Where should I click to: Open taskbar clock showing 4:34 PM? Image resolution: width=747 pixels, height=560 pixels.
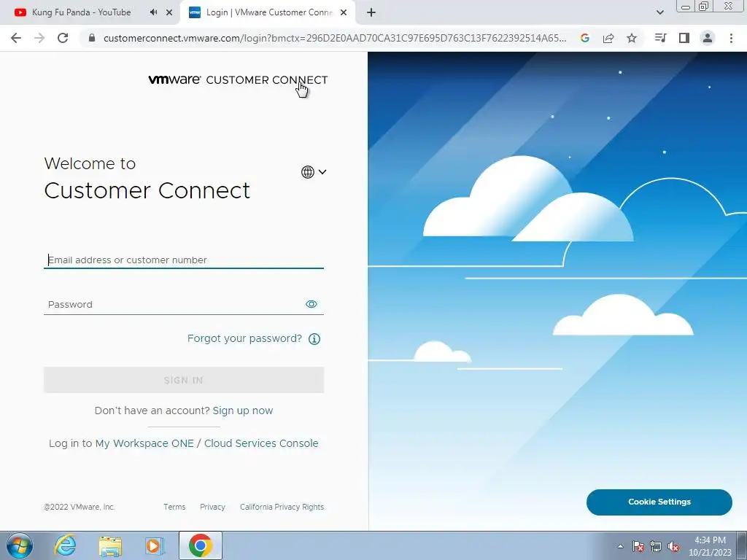710,546
